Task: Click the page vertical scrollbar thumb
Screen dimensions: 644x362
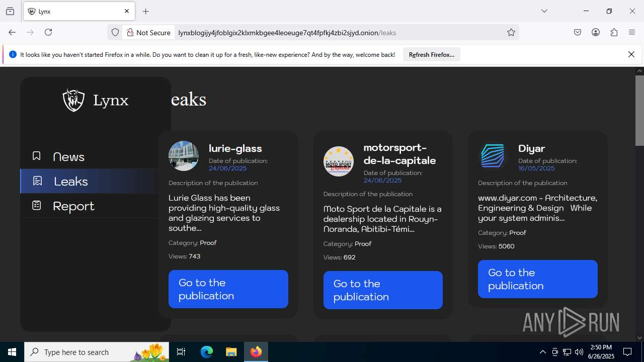Action: coord(639,110)
